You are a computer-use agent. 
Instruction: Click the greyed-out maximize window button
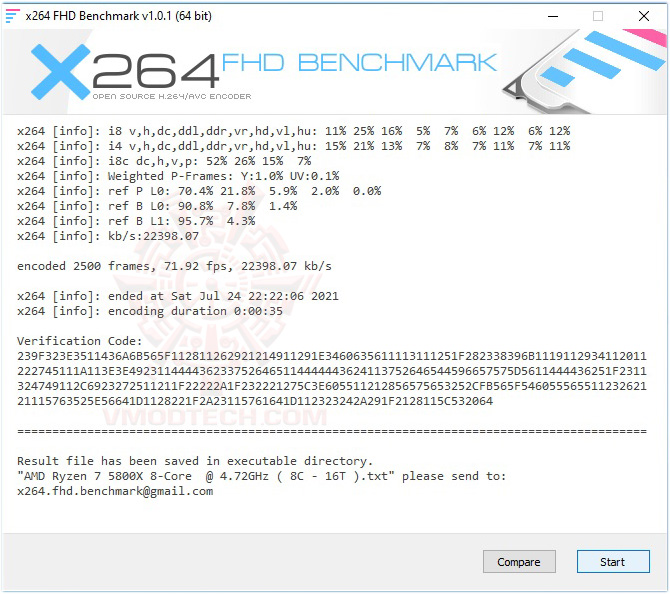(x=598, y=16)
